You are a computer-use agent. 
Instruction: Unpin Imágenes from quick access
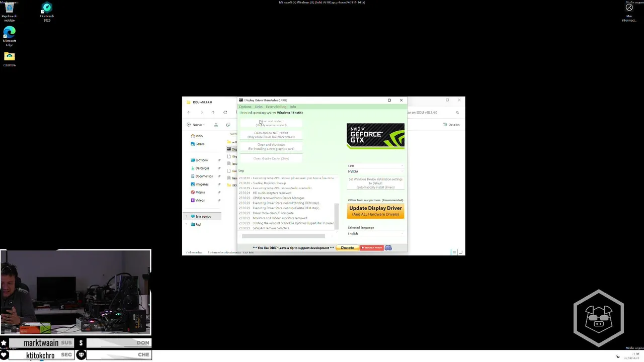click(219, 184)
